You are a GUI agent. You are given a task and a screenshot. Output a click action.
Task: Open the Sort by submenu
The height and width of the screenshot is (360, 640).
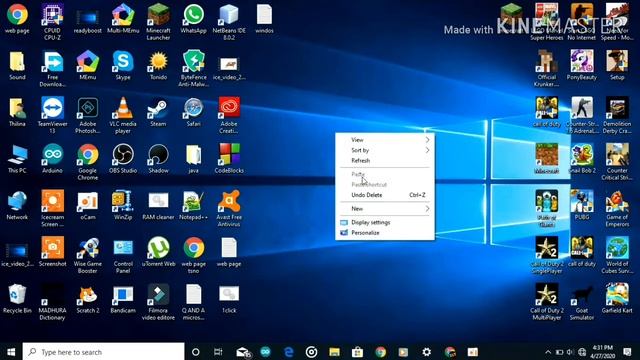point(385,150)
